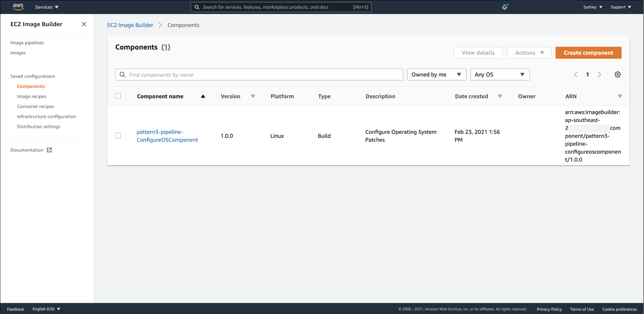Click Create component button
The height and width of the screenshot is (314, 644).
pos(588,53)
